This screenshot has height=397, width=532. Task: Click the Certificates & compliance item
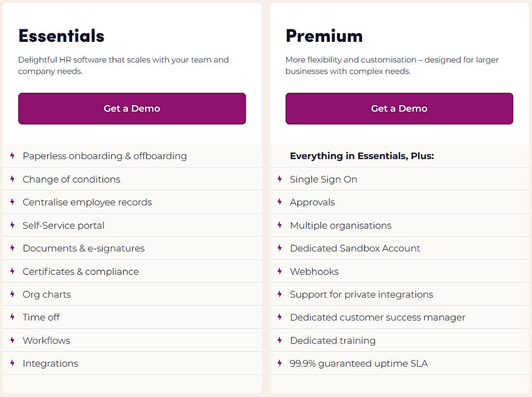[81, 272]
